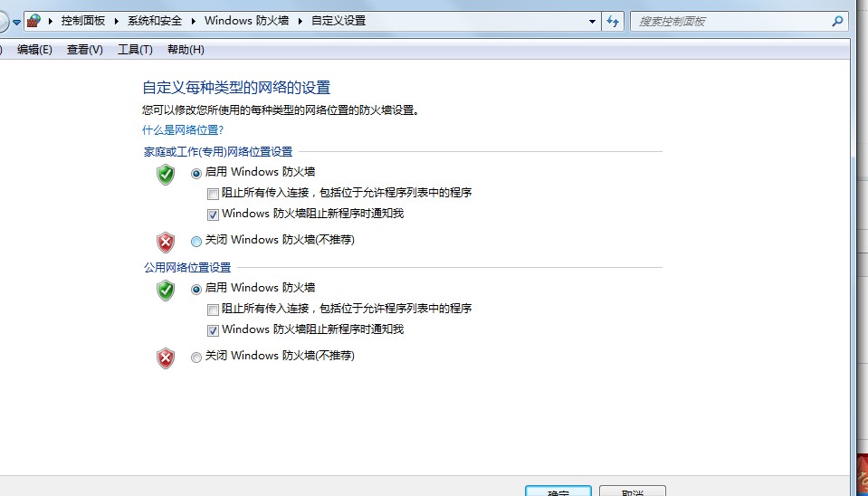This screenshot has width=868, height=496.
Task: Go to 系统和安全 breadcrumb
Action: (155, 21)
